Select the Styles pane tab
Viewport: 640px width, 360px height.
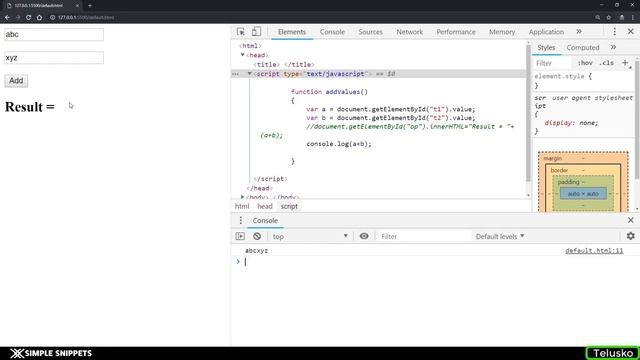(546, 48)
